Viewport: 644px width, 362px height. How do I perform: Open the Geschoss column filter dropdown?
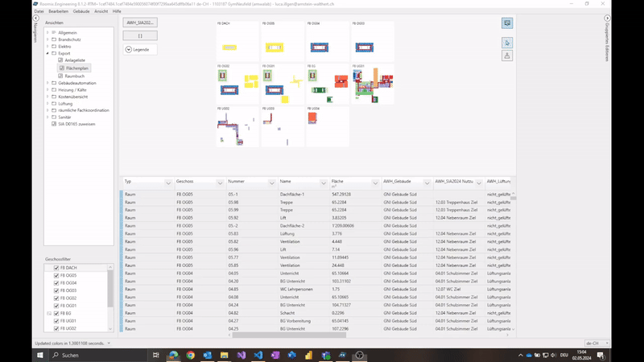(x=220, y=183)
